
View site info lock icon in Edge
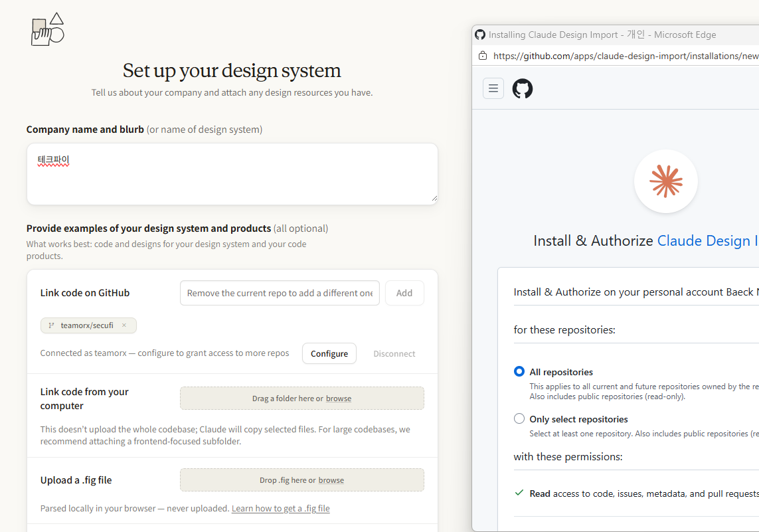(483, 56)
